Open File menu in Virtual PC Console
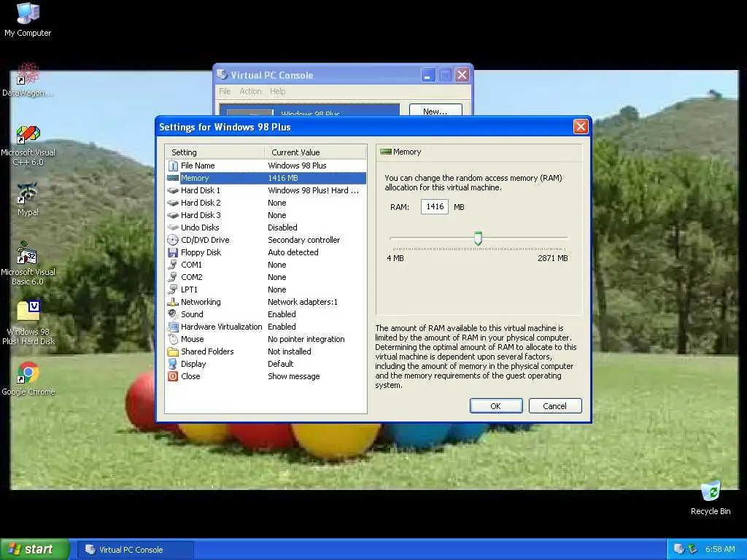747x560 pixels. (225, 91)
